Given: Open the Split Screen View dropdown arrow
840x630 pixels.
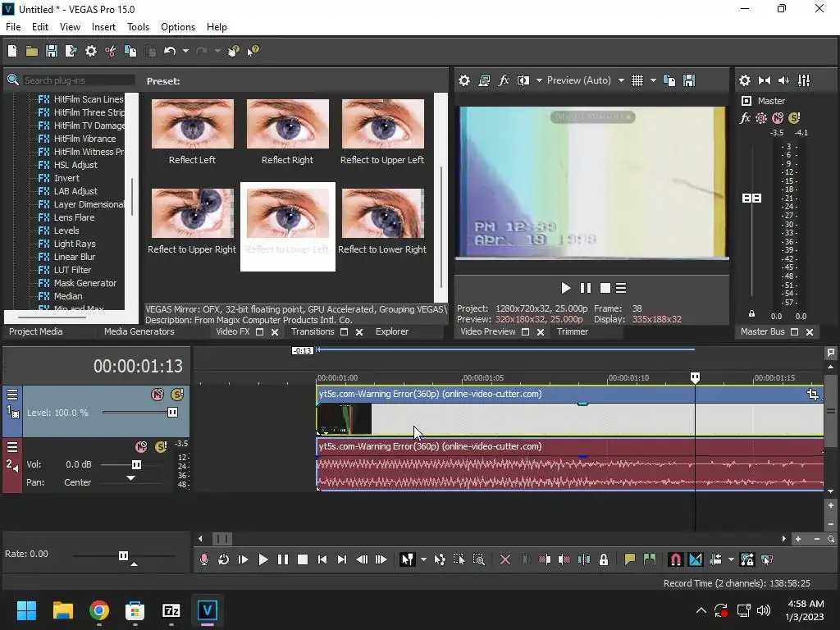Looking at the screenshot, I should (539, 80).
